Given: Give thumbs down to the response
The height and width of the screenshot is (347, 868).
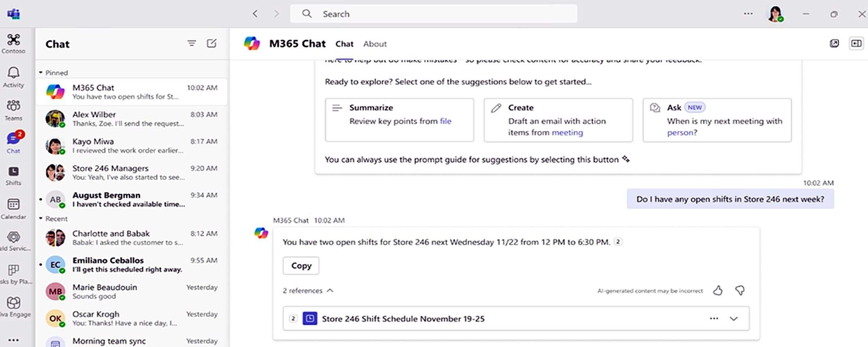Looking at the screenshot, I should [740, 291].
